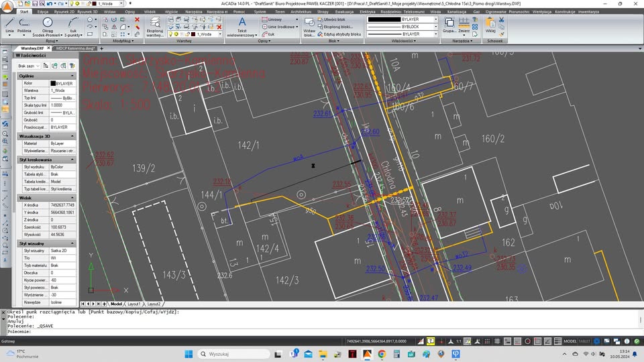Click the green check icon in status bar
The width and height of the screenshot is (644, 362).
(637, 341)
